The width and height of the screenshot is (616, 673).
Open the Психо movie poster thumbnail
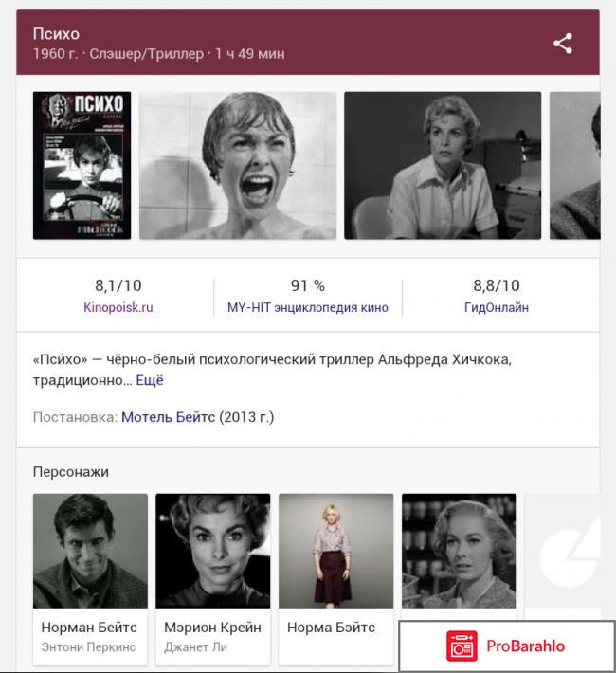point(82,165)
